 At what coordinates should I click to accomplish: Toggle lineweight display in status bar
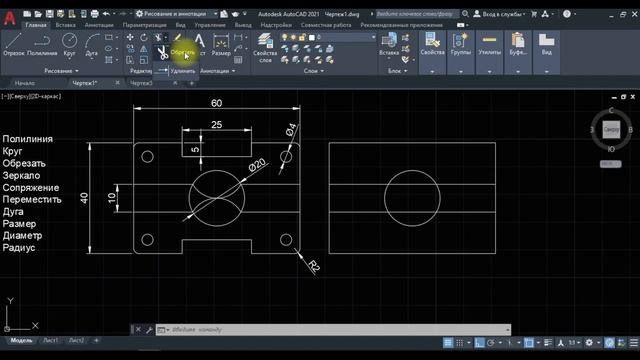coord(548,342)
